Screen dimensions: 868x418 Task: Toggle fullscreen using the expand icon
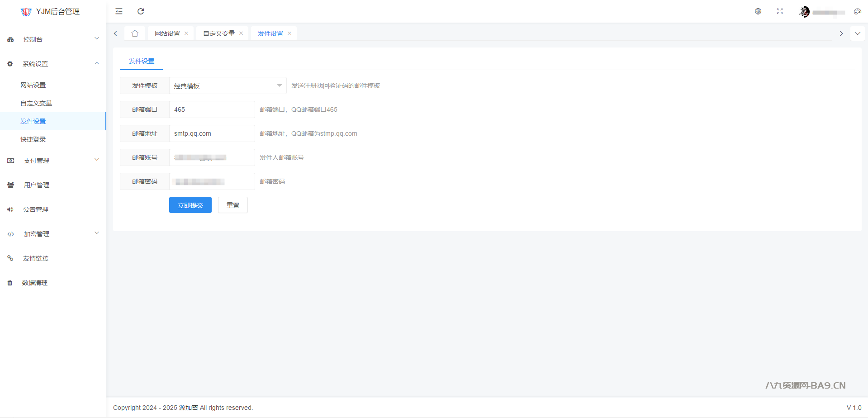click(x=780, y=11)
